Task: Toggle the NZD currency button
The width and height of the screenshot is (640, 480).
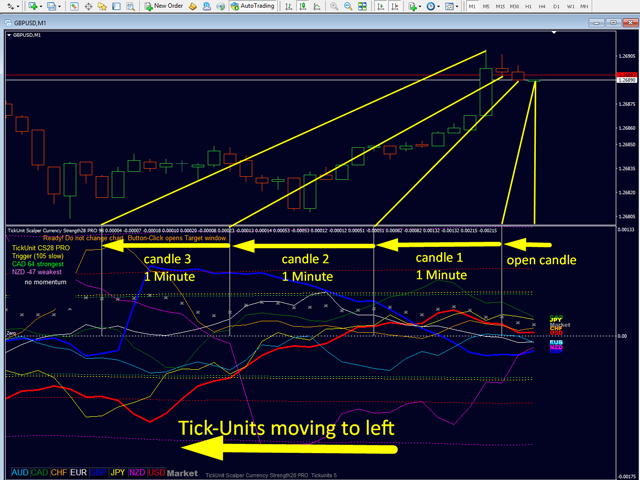Action: (x=137, y=473)
